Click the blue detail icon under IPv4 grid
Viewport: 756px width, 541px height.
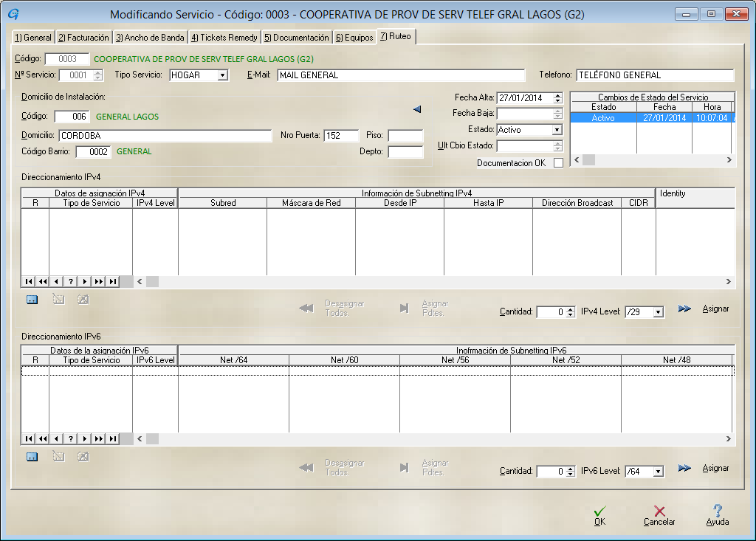[x=32, y=300]
